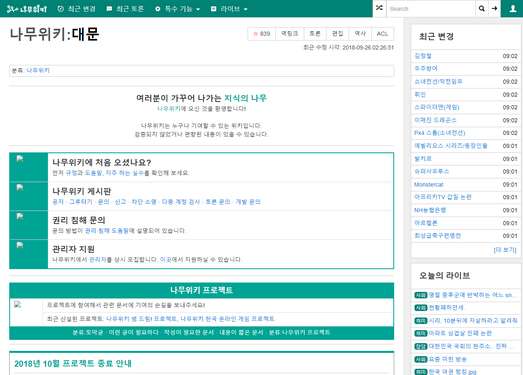The height and width of the screenshot is (375, 523).
Task: Open the 도움말 help link
Action: coord(93,173)
